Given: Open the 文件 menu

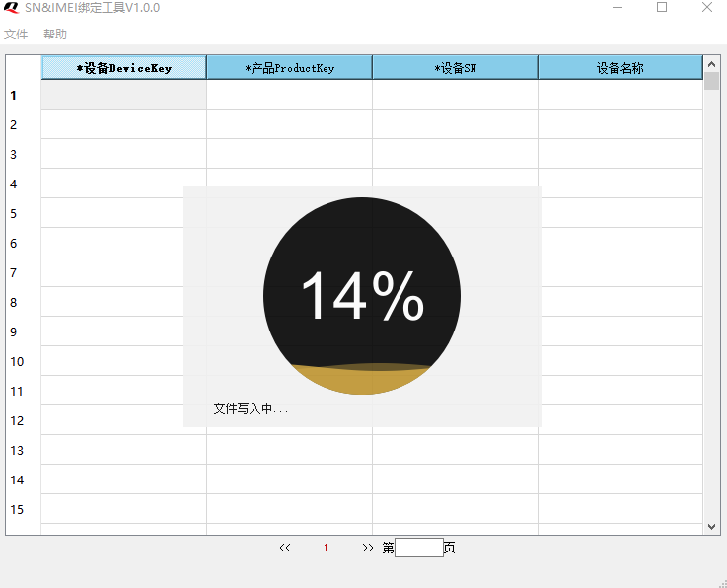Looking at the screenshot, I should tap(16, 35).
